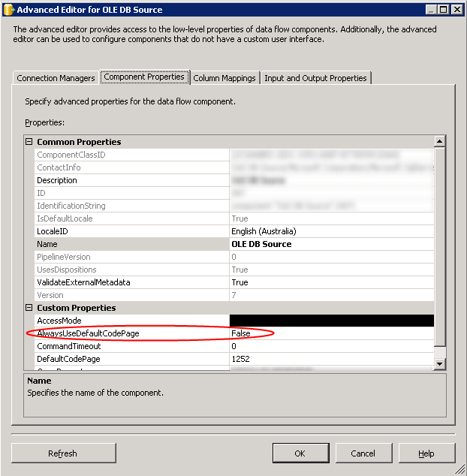This screenshot has width=467, height=476.
Task: Click the scroll up arrow in properties list
Action: 440,141
